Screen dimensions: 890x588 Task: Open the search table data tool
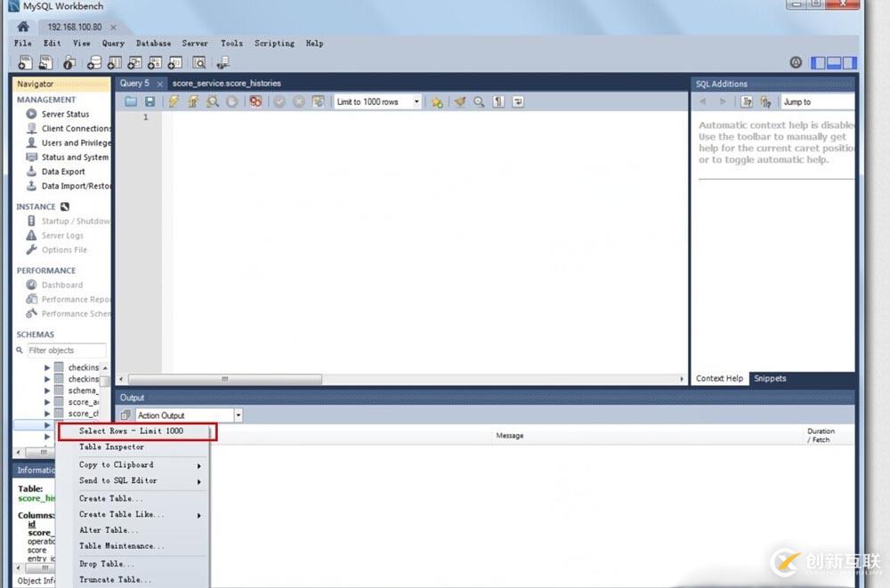coord(198,62)
